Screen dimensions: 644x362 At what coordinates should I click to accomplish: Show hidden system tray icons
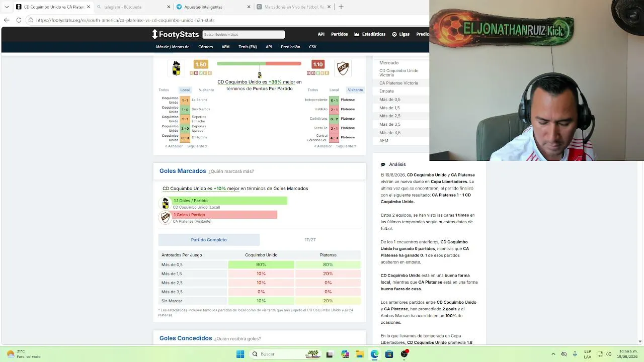tap(553, 354)
